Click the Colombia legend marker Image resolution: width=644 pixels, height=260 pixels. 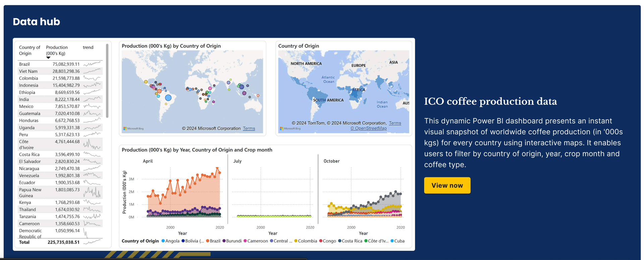(x=296, y=241)
